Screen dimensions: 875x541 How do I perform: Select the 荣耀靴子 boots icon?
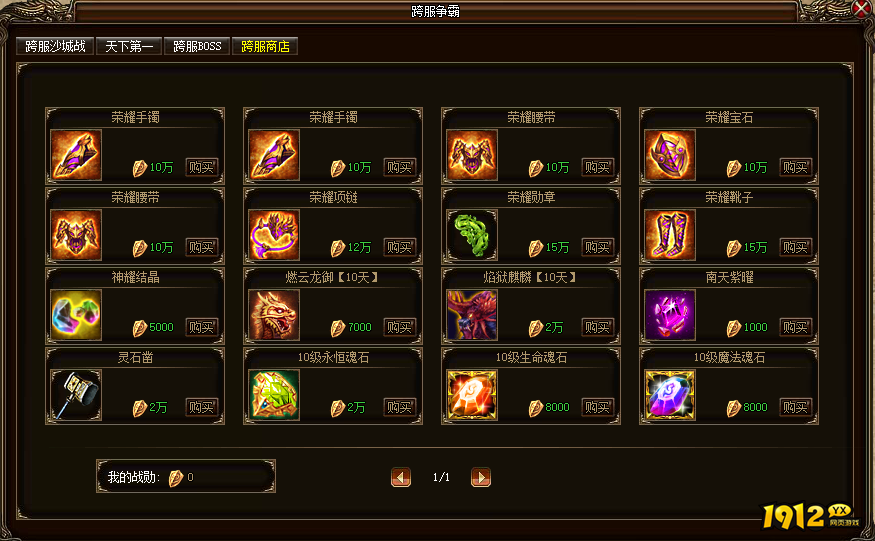pyautogui.click(x=670, y=235)
